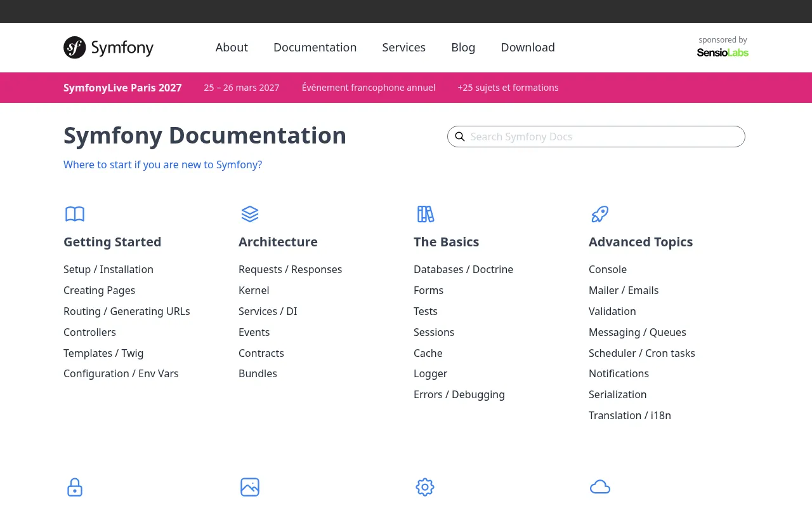Open Services / DI
The height and width of the screenshot is (508, 812).
[268, 311]
